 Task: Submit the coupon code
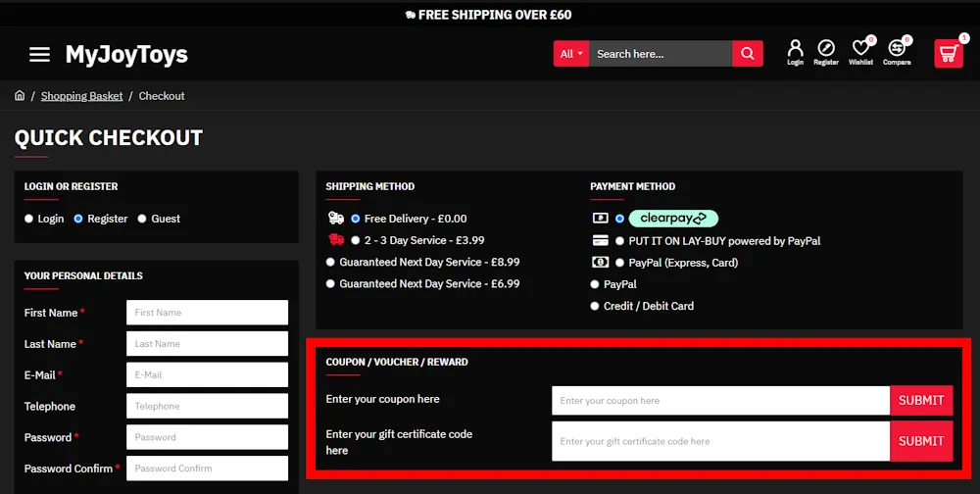pyautogui.click(x=921, y=401)
